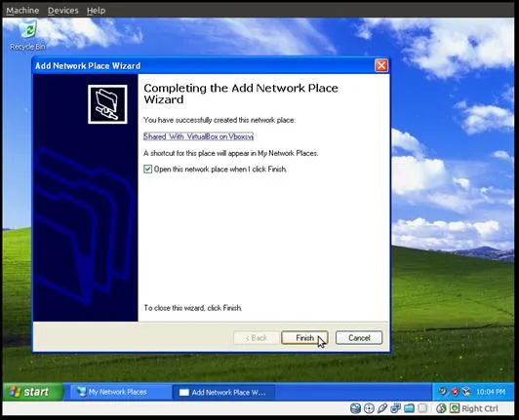Click the 'Shared With VirtualBox on Vboxsvr' link
This screenshot has width=519, height=420.
coord(198,136)
